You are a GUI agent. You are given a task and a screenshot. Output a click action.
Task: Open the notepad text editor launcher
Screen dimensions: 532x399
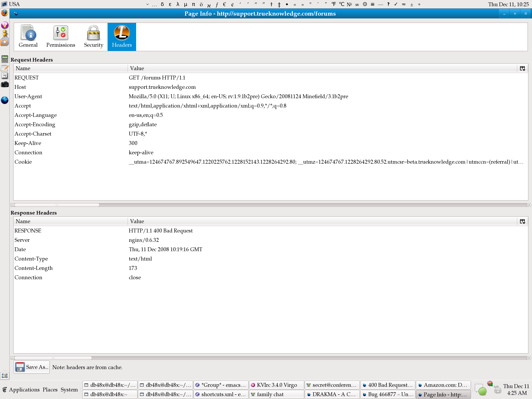click(x=5, y=68)
